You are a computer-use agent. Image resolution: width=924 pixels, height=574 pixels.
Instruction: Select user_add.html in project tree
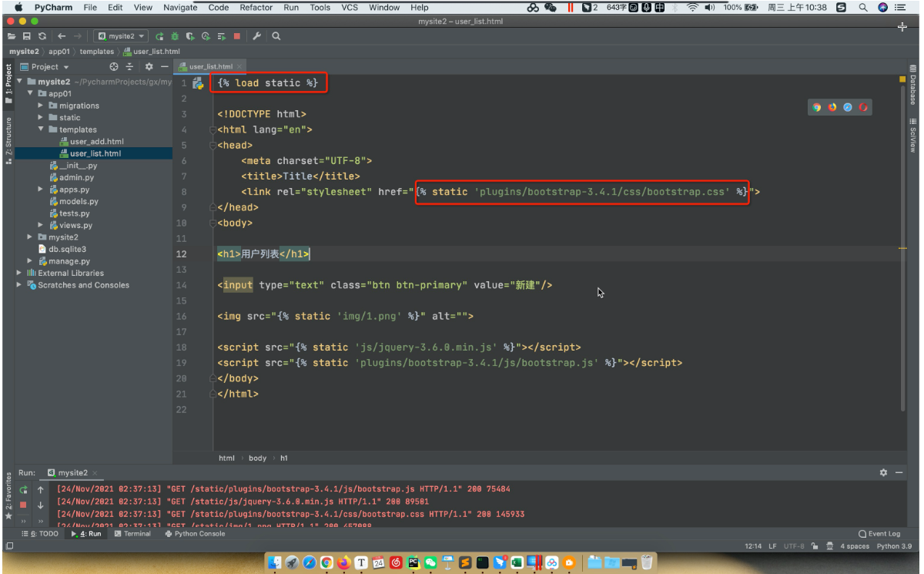91,142
